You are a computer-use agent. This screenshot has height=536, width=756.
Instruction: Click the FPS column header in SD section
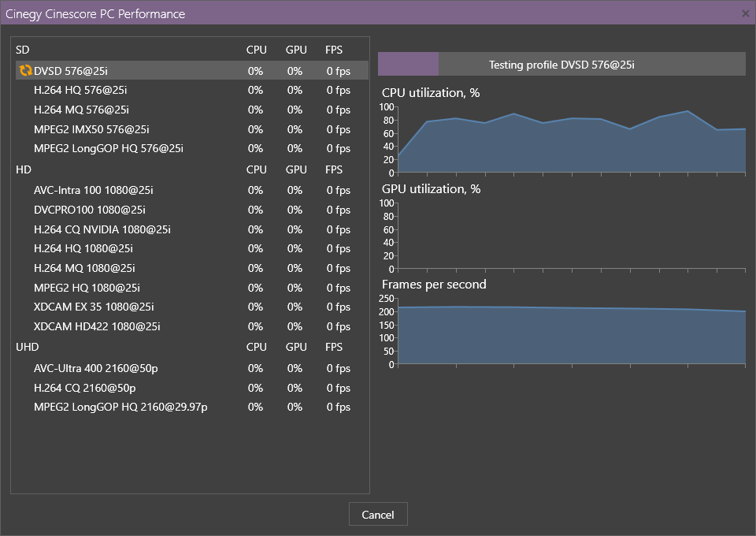pos(334,50)
